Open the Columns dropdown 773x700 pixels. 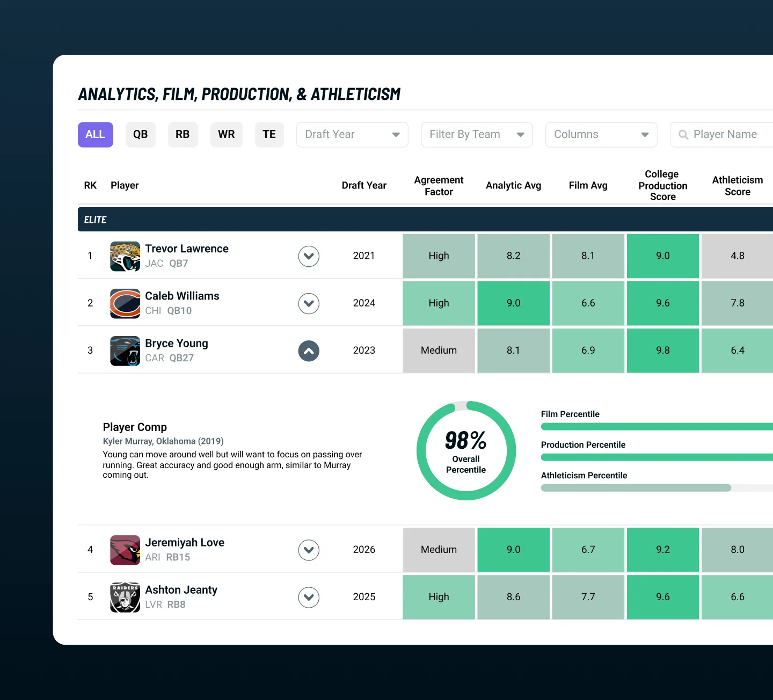click(601, 135)
